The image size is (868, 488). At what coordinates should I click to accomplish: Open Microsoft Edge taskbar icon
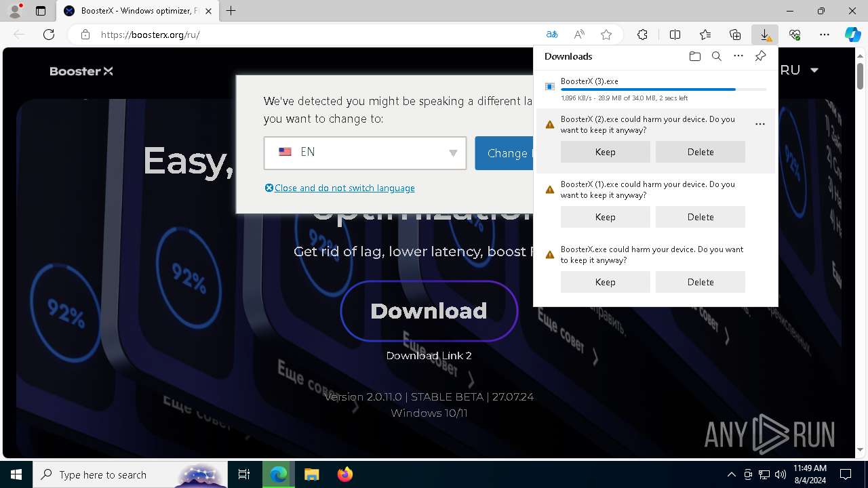[279, 474]
